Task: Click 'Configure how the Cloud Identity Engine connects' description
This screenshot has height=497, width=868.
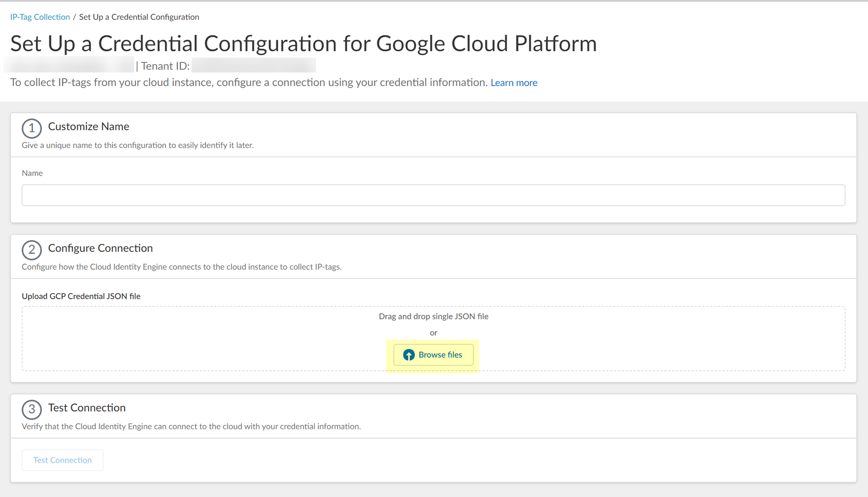Action: pyautogui.click(x=182, y=267)
